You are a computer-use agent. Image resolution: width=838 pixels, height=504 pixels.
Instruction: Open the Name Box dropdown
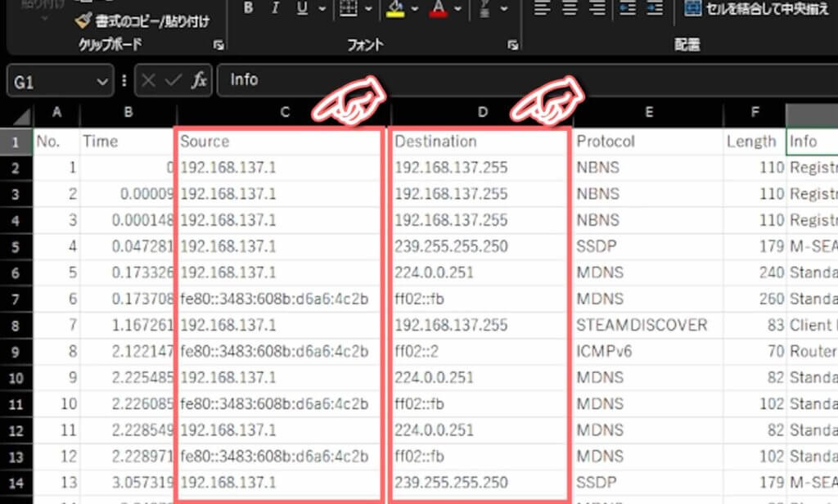102,81
